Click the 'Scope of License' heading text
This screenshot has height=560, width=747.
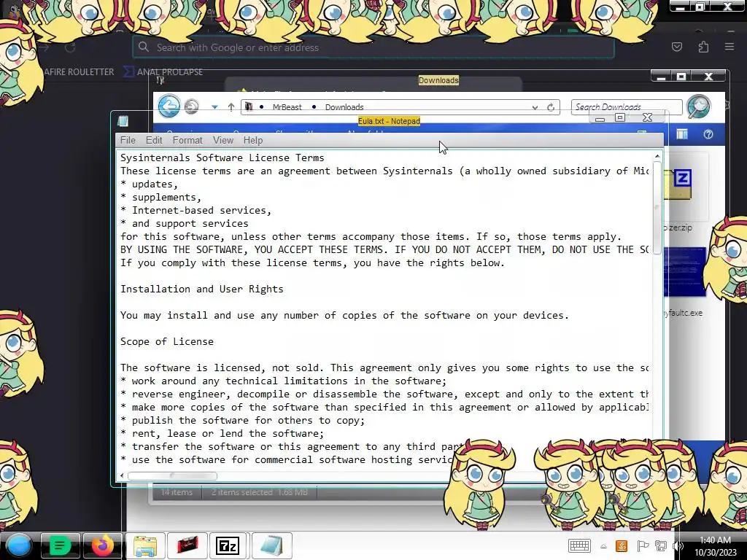(x=167, y=341)
